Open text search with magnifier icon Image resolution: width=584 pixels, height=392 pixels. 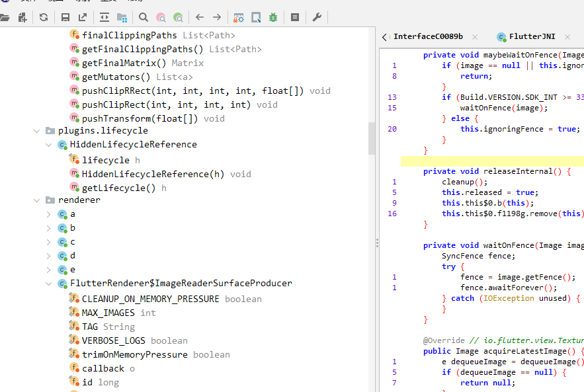point(144,17)
